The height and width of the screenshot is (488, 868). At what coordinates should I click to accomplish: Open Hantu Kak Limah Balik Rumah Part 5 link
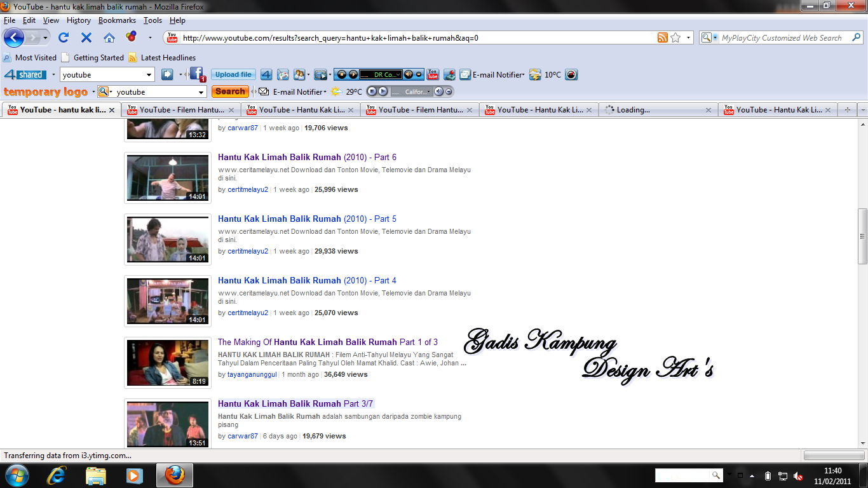click(307, 219)
